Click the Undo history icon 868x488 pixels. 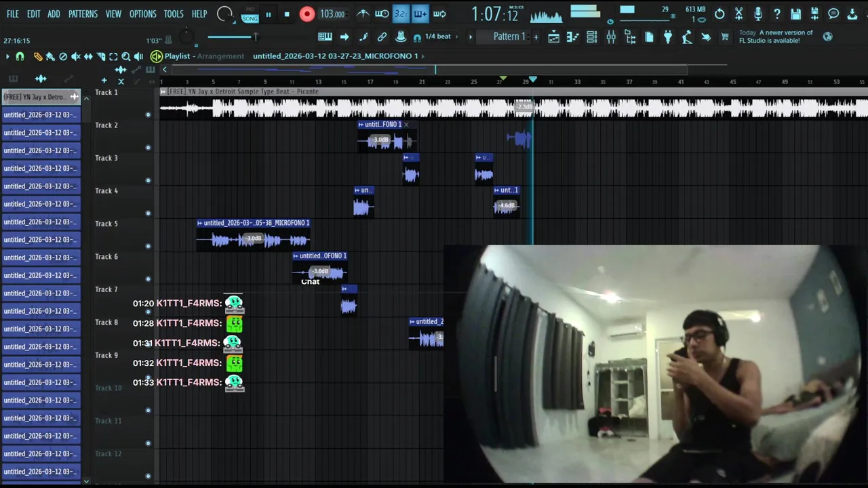pos(719,14)
